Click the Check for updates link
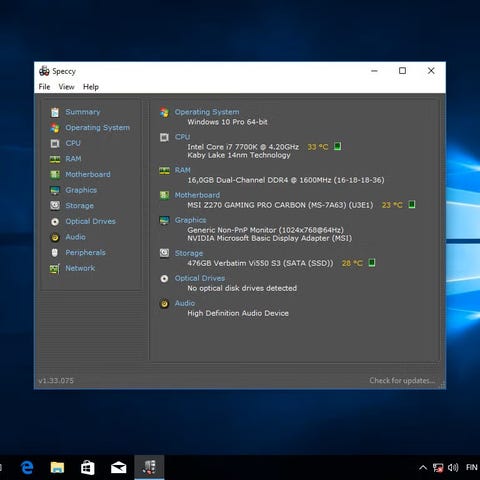This screenshot has width=480, height=480. (402, 380)
